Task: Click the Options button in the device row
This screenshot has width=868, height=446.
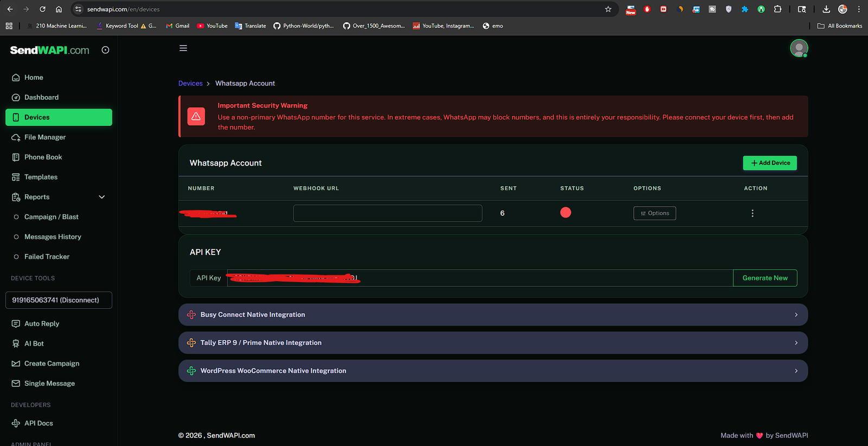Action: [655, 213]
